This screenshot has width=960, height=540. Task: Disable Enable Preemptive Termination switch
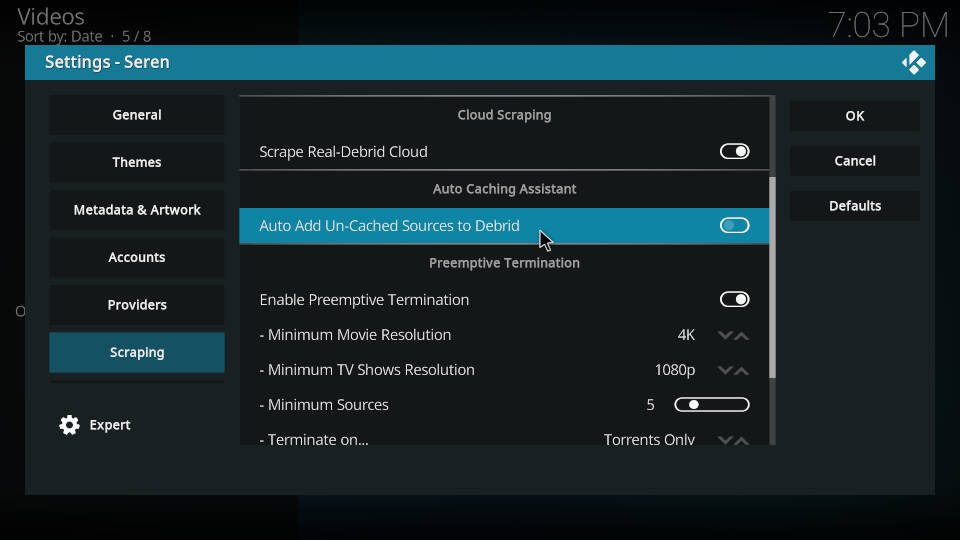click(x=734, y=299)
